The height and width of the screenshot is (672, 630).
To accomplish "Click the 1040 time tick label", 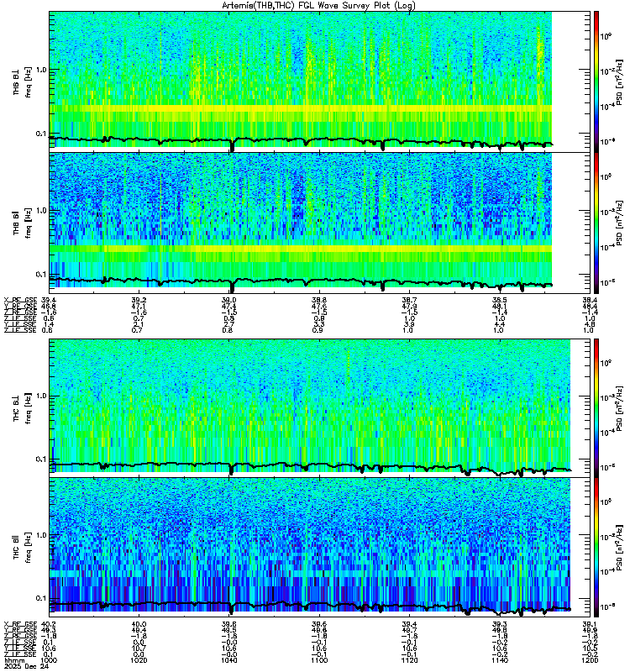I will tap(228, 660).
